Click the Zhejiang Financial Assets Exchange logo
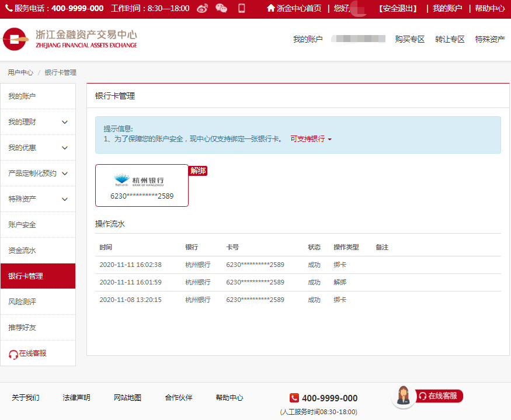 pyautogui.click(x=70, y=39)
